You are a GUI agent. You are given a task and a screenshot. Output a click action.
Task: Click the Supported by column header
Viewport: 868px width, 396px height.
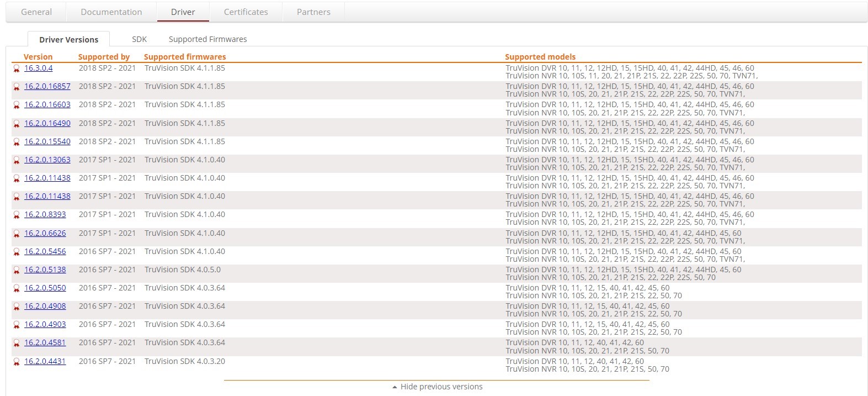[104, 56]
